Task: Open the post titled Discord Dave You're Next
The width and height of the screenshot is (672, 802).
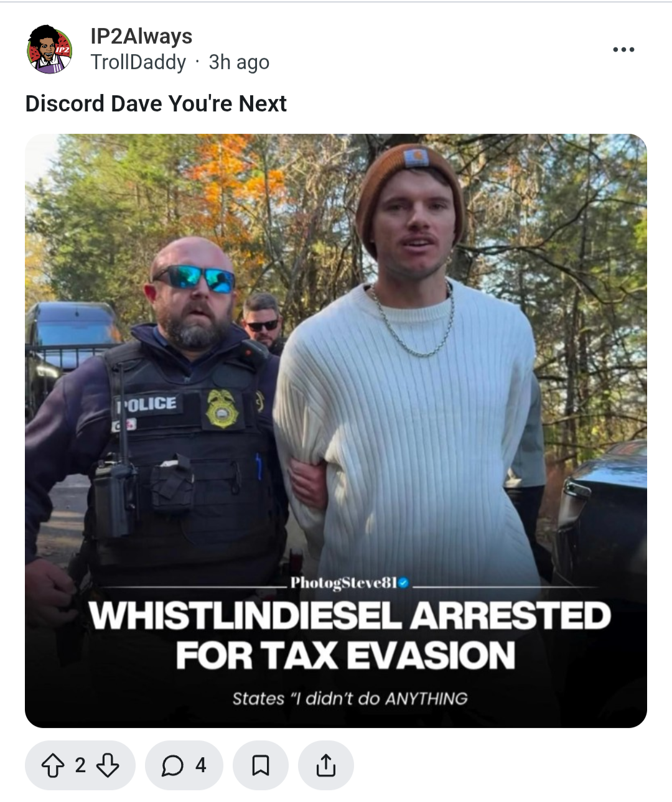Action: pos(156,103)
